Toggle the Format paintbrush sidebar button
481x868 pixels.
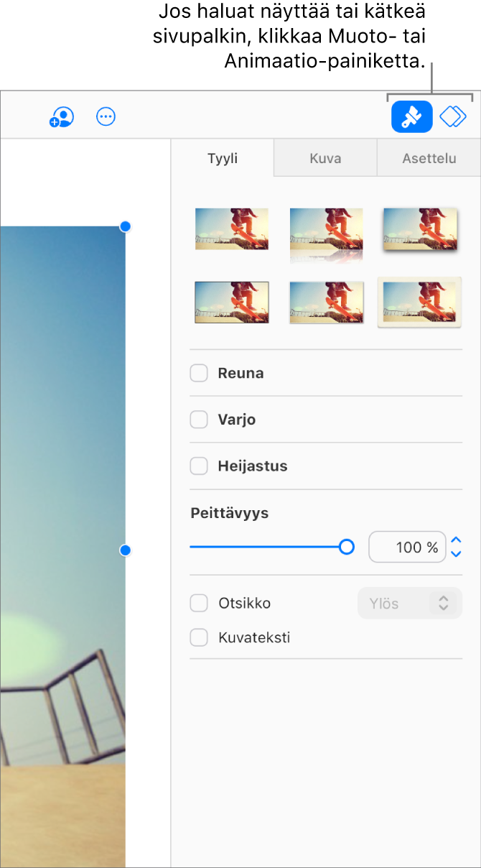tap(411, 117)
